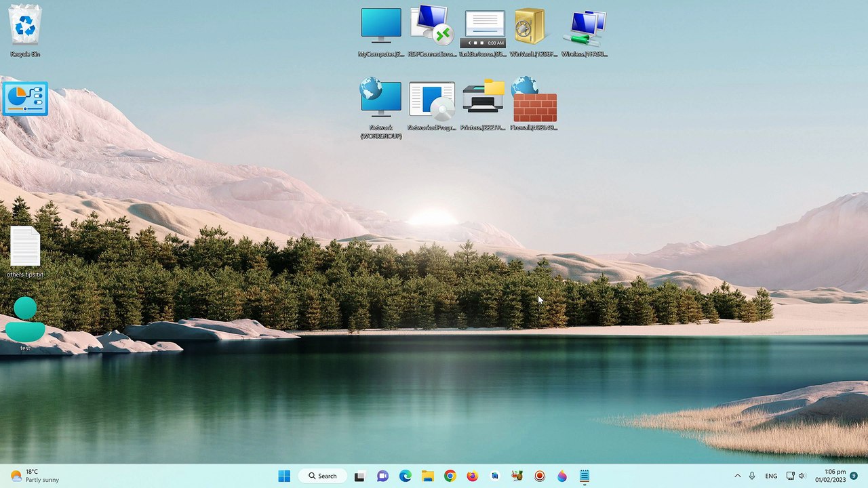
Task: Open the Recycle Bin desktop icon
Action: tap(25, 31)
